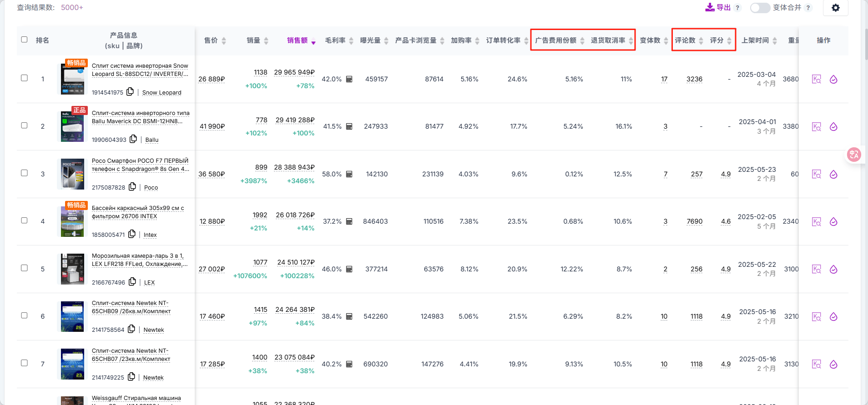Tick the checkbox for rank 4 row
Image resolution: width=868 pixels, height=405 pixels.
24,220
